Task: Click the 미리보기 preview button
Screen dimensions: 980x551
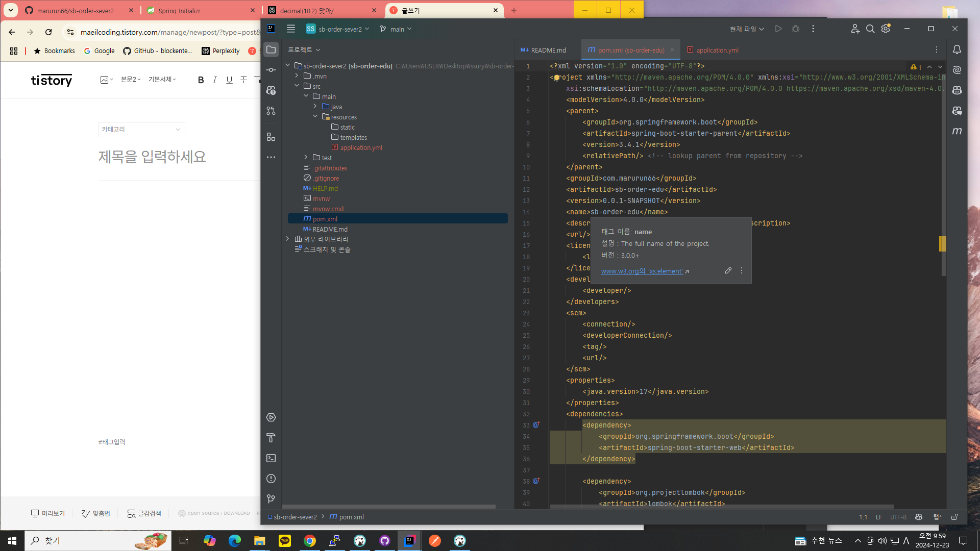Action: pos(48,513)
